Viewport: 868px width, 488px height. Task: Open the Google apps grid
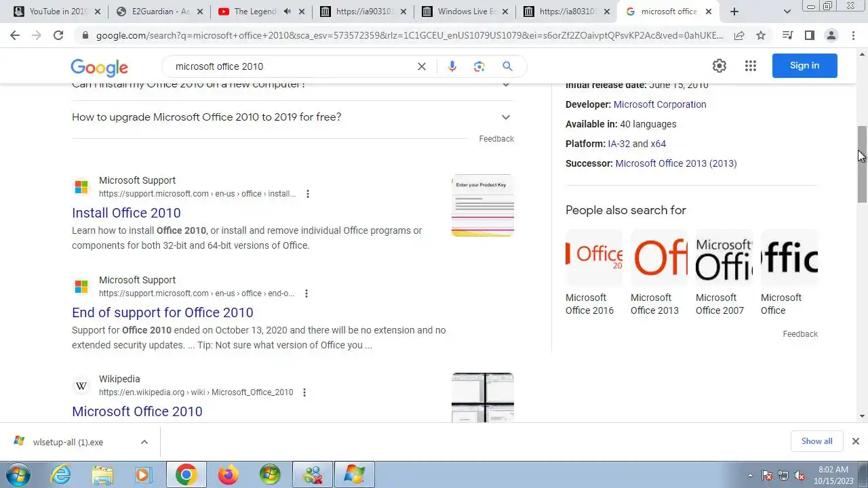click(751, 66)
